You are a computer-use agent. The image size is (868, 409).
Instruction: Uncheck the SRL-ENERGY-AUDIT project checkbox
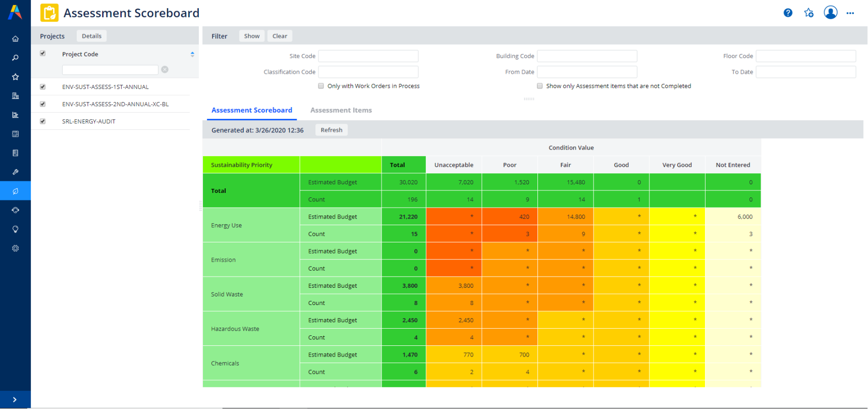(43, 121)
